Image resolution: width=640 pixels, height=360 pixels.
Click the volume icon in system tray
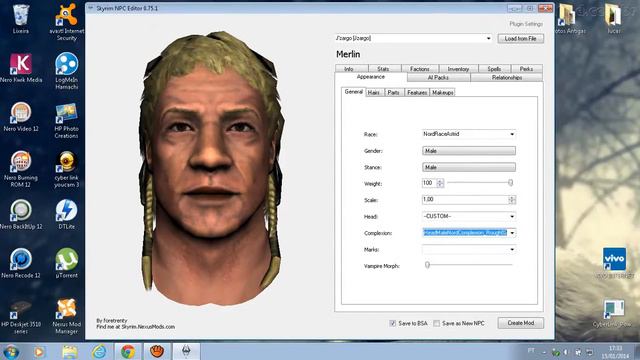coord(566,352)
